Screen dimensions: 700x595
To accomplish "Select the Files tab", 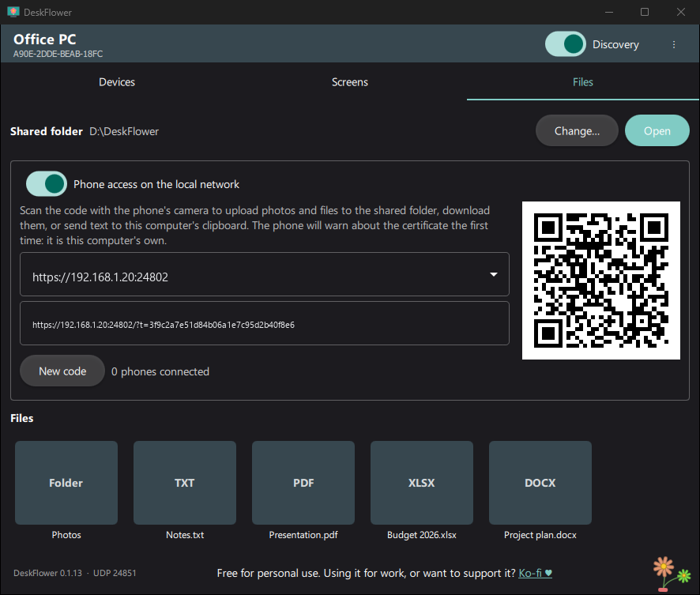I will (582, 82).
